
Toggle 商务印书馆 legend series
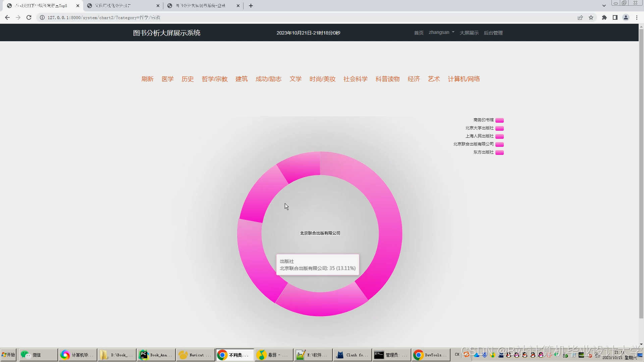[x=483, y=120]
